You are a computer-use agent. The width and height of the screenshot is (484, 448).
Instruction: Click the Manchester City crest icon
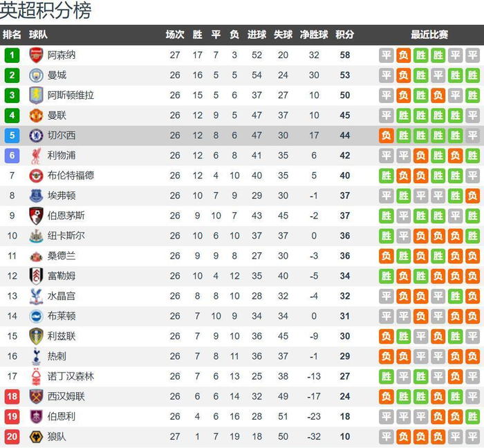coord(36,75)
